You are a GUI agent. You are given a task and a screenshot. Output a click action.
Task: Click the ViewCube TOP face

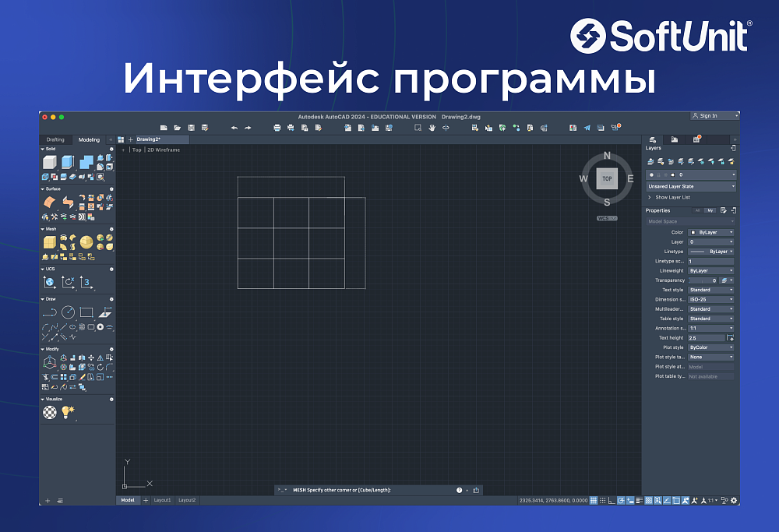point(607,179)
